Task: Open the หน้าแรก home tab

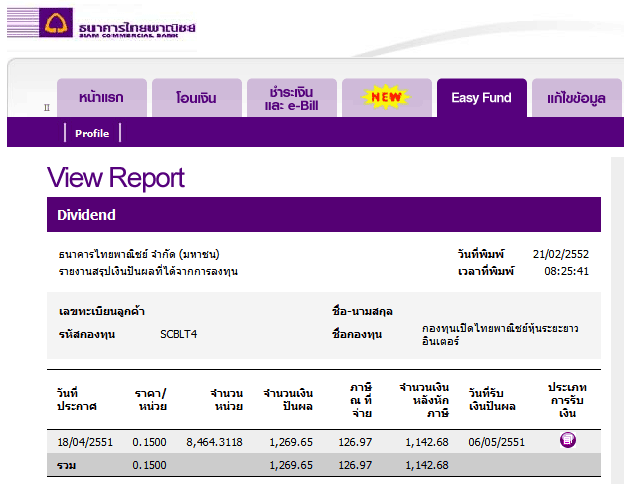Action: [102, 98]
